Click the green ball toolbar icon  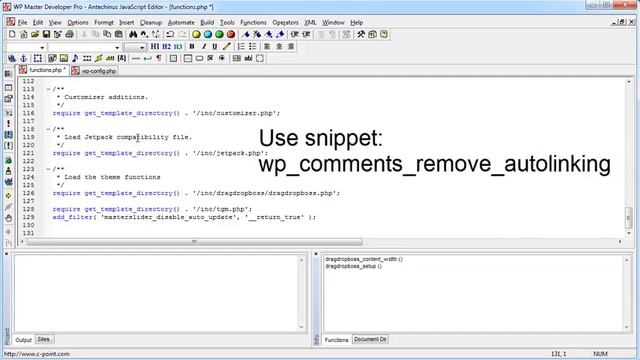click(x=219, y=34)
